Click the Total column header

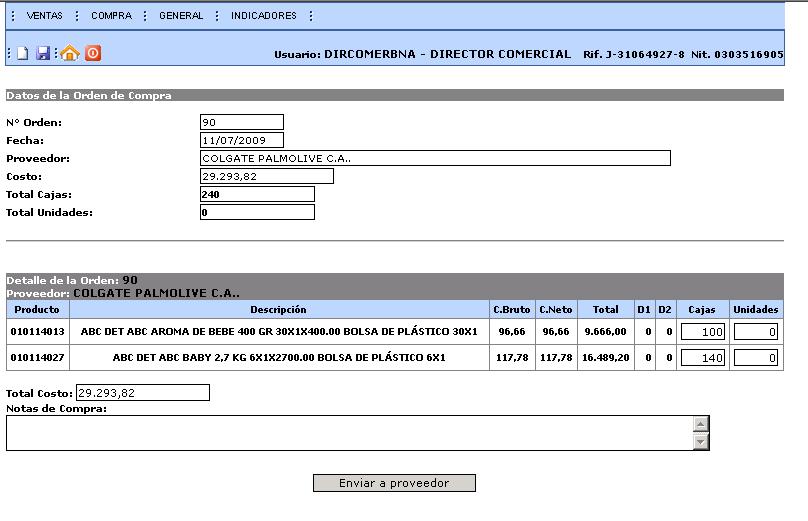tap(605, 310)
